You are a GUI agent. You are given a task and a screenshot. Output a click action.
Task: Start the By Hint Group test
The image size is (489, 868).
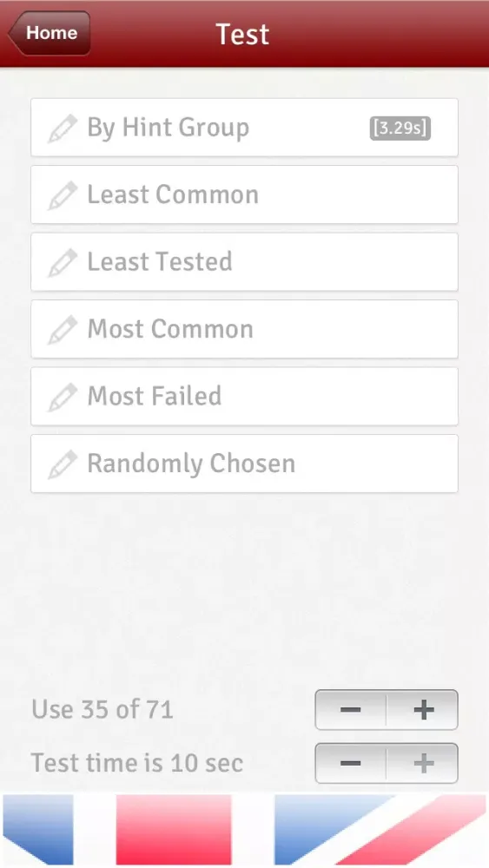click(244, 128)
